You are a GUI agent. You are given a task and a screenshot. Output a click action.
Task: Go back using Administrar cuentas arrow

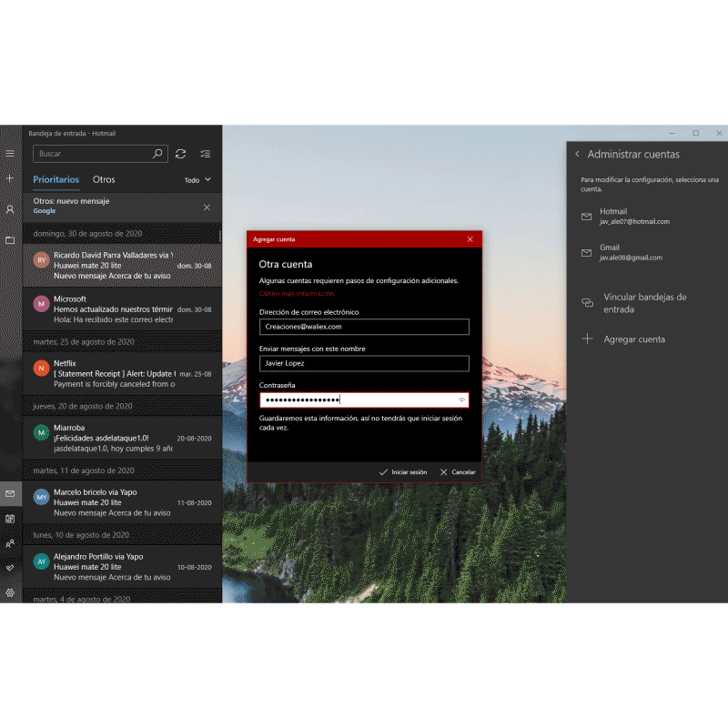coord(577,155)
